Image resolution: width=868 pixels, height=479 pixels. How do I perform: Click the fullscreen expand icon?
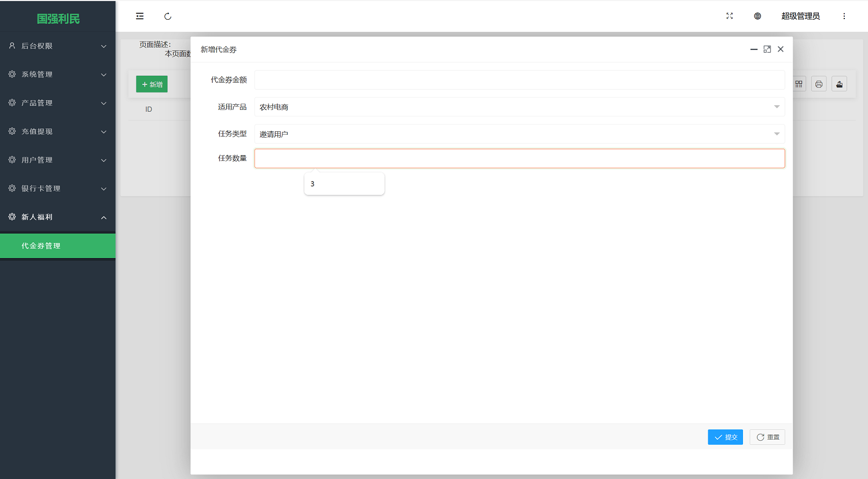pyautogui.click(x=729, y=16)
